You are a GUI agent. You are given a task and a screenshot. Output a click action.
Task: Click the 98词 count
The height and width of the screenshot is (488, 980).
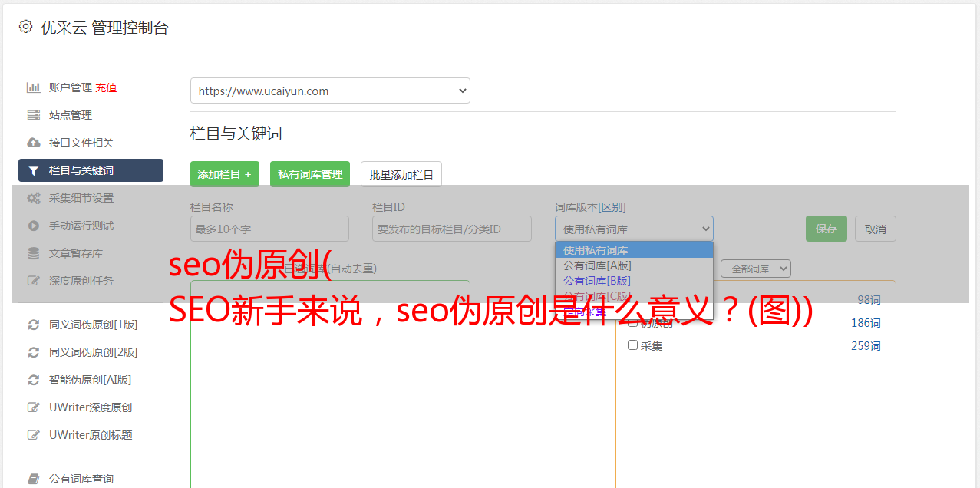click(x=869, y=300)
